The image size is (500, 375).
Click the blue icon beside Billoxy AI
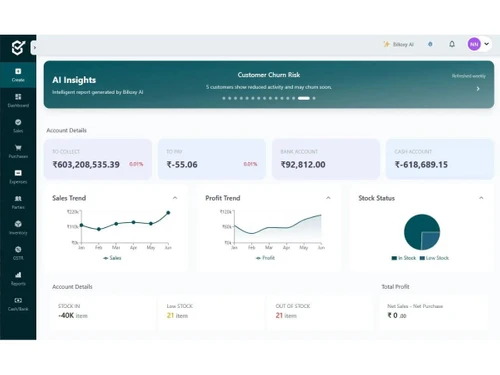click(x=430, y=44)
